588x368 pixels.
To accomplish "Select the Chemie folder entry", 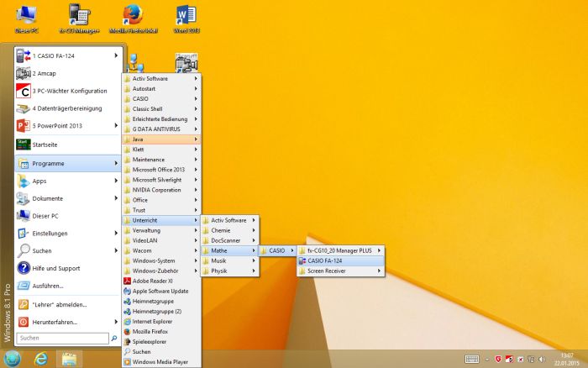I will click(x=230, y=230).
